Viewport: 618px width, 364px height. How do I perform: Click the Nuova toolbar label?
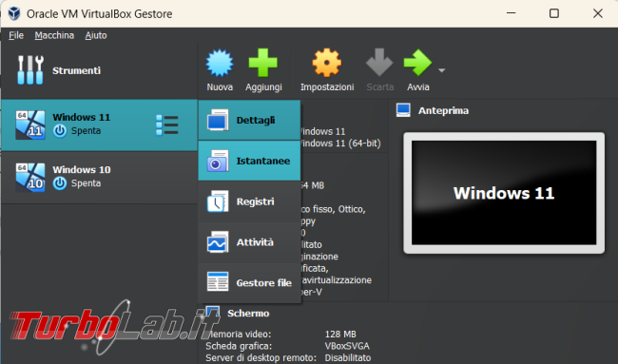point(220,87)
